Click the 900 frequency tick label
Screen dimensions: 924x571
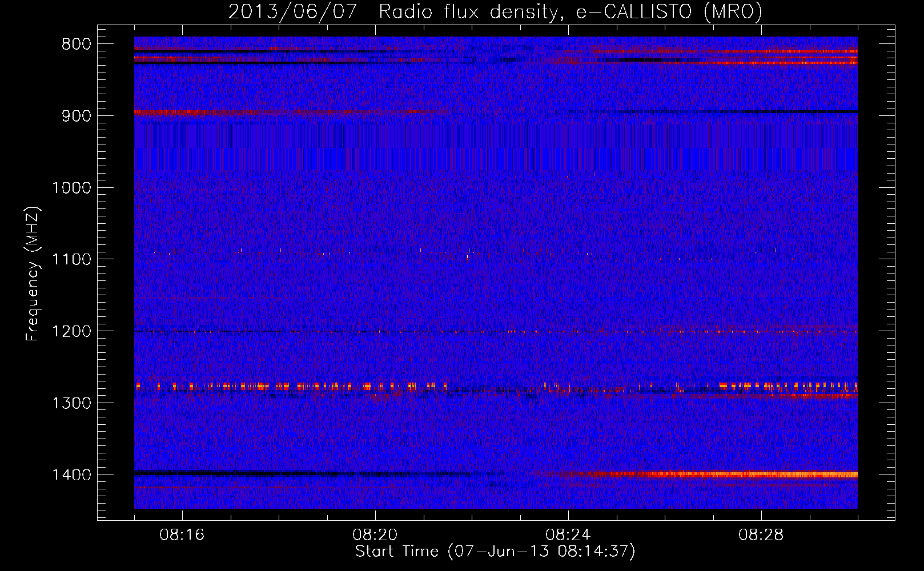(76, 116)
